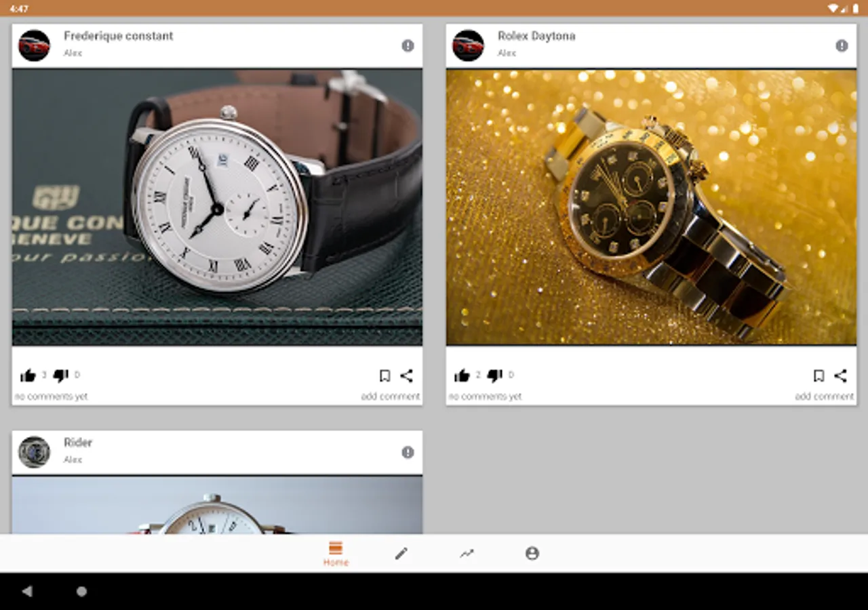Open info icon on Rider card
This screenshot has width=868, height=610.
coord(408,452)
